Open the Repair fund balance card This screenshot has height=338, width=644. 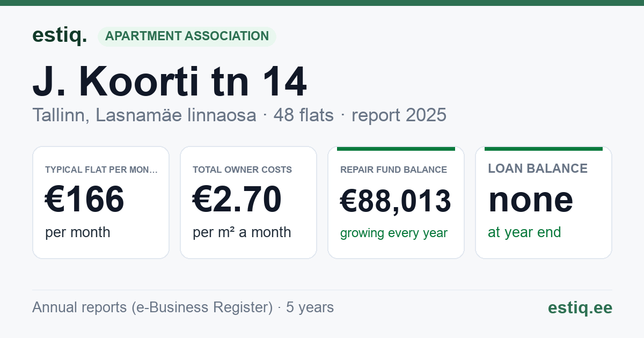coord(396,202)
